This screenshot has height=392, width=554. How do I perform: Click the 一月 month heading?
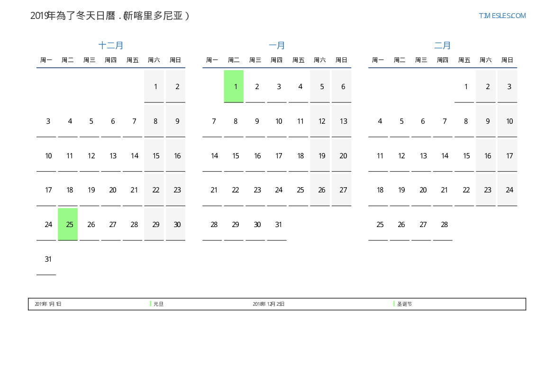(277, 46)
